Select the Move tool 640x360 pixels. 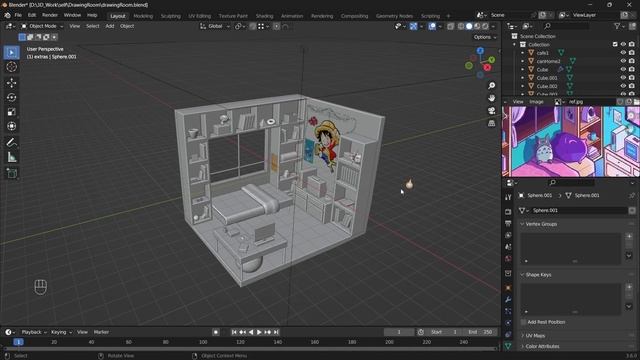[11, 82]
